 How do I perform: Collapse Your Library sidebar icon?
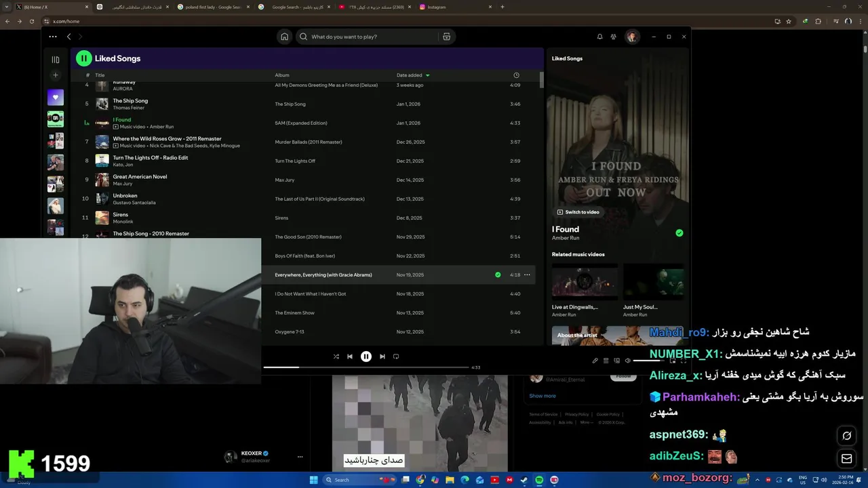(56, 60)
